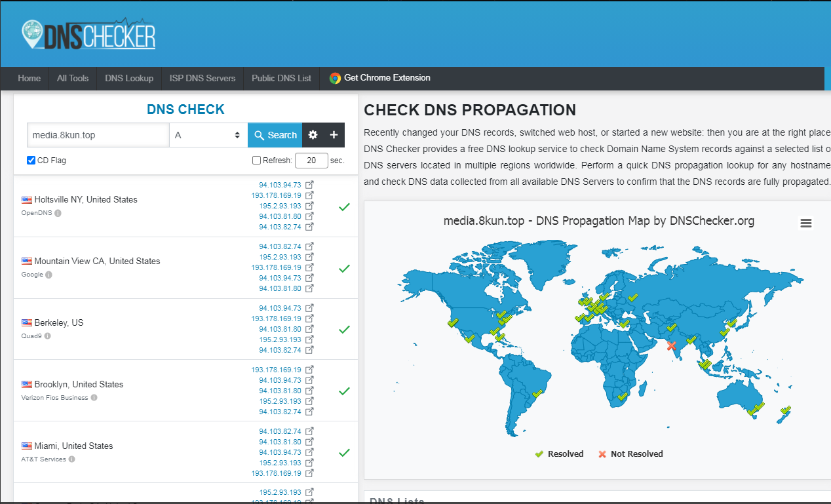Screen dimensions: 831x504
Task: Click Holtsville NY, United States text
Action: point(86,199)
